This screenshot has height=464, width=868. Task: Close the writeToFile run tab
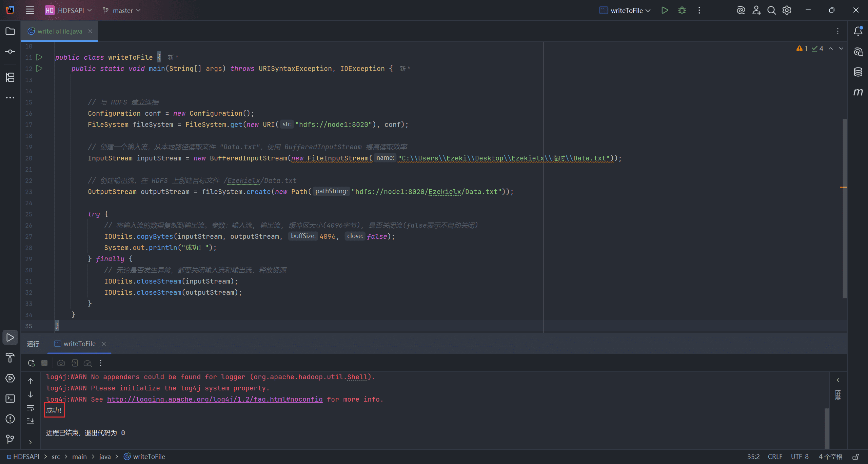[x=104, y=344]
